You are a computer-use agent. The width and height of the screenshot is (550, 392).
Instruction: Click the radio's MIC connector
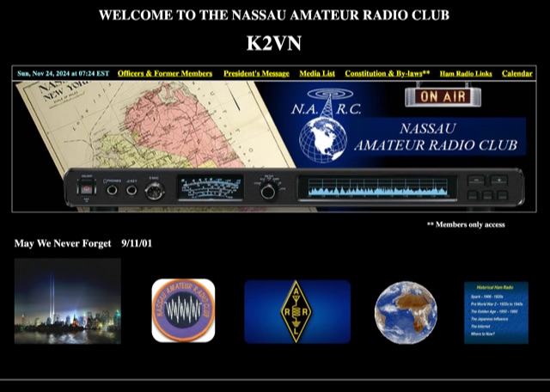[x=155, y=191]
